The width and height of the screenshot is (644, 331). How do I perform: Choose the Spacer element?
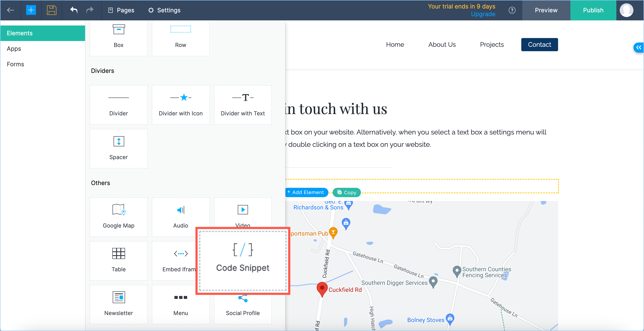pyautogui.click(x=118, y=148)
